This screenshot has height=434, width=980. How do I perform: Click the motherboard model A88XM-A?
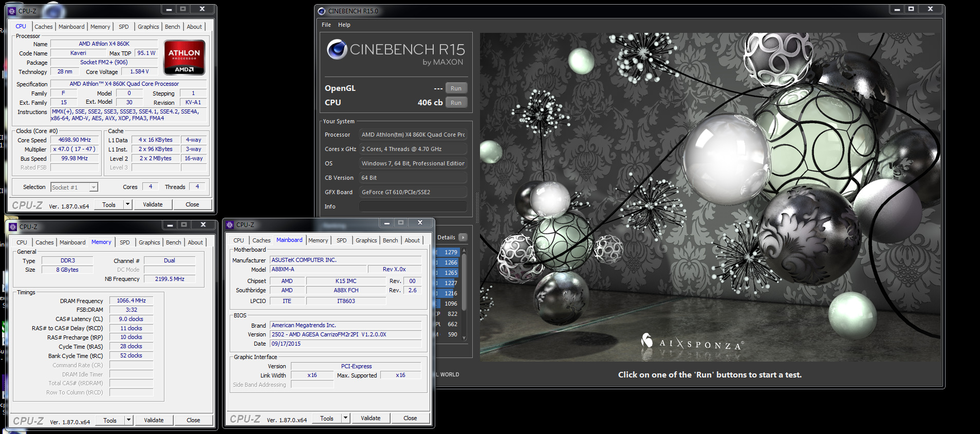coord(319,269)
